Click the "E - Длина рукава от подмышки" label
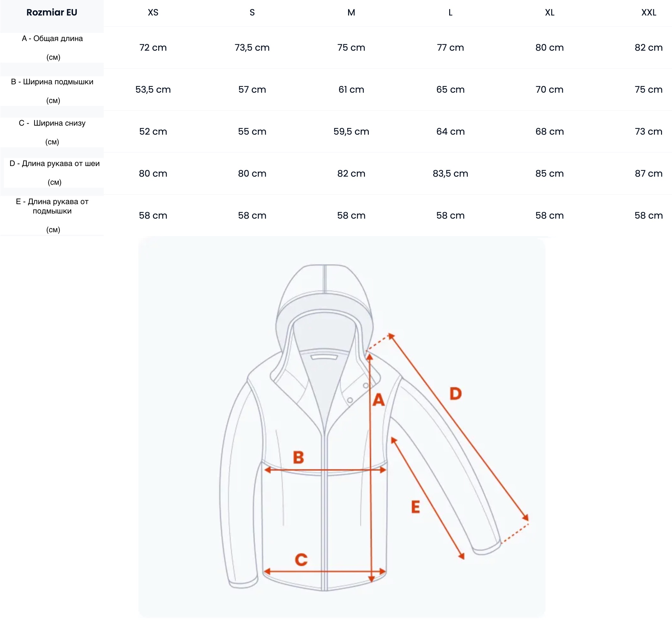The width and height of the screenshot is (672, 634). [52, 206]
